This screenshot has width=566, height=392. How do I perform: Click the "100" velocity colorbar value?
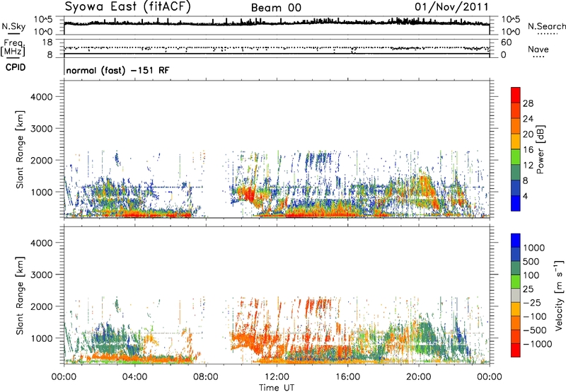click(531, 275)
